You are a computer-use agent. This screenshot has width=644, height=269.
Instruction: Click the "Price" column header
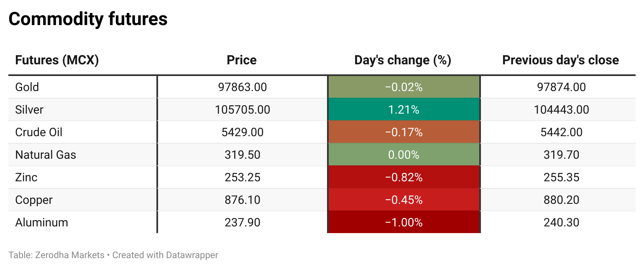pyautogui.click(x=241, y=60)
